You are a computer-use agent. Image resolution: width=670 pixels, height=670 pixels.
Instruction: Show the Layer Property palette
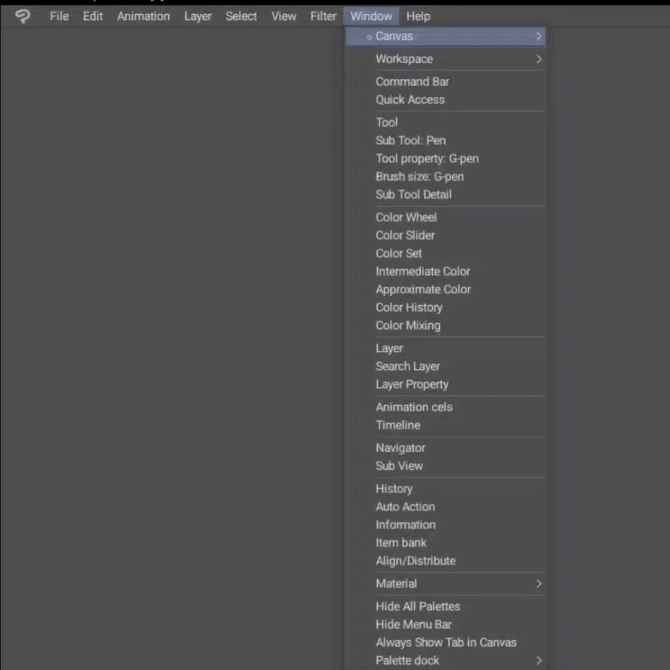point(412,384)
